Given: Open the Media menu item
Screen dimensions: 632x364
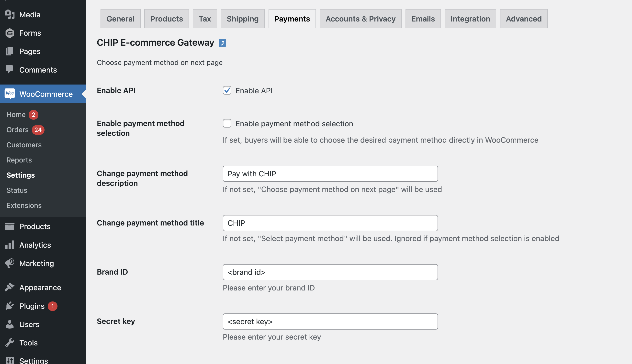Looking at the screenshot, I should (30, 15).
